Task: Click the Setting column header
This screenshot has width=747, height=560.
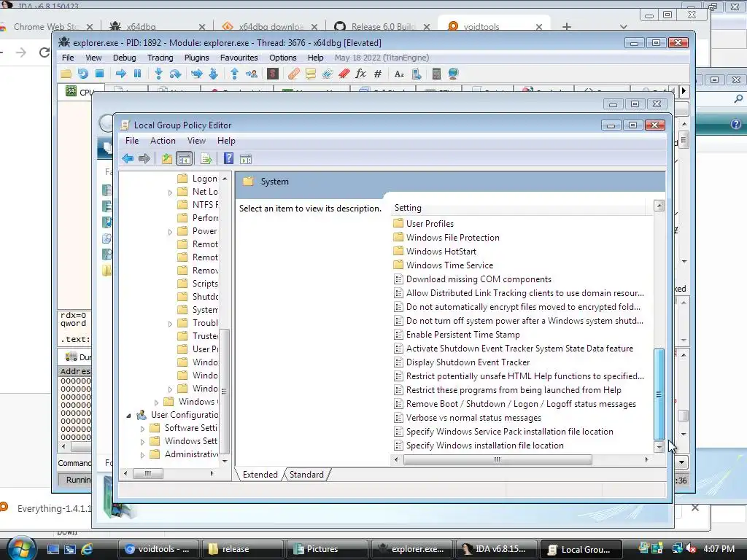Action: coord(519,208)
